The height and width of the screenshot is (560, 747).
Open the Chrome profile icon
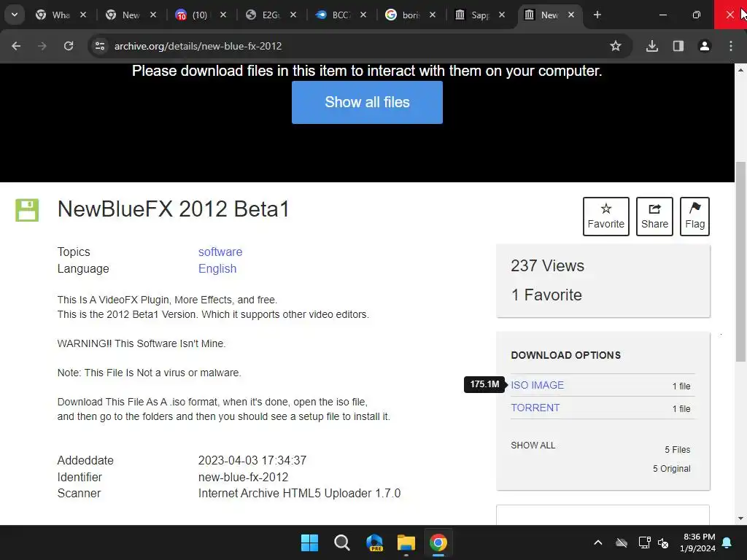(x=705, y=46)
